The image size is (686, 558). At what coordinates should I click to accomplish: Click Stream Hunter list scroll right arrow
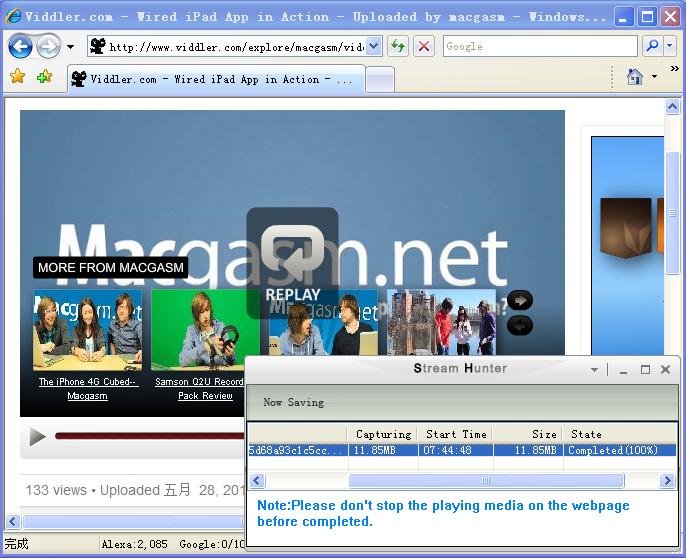668,481
